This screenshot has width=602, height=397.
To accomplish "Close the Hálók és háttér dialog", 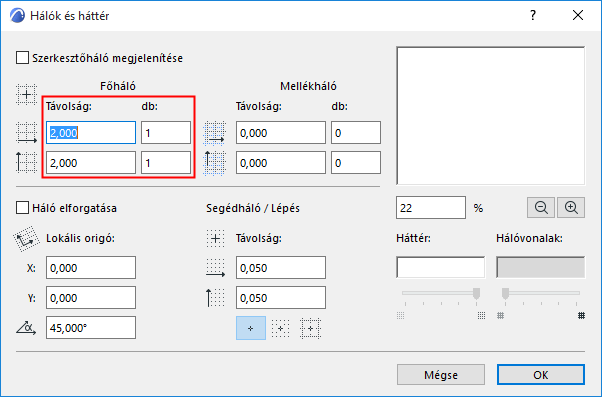I will [x=578, y=15].
